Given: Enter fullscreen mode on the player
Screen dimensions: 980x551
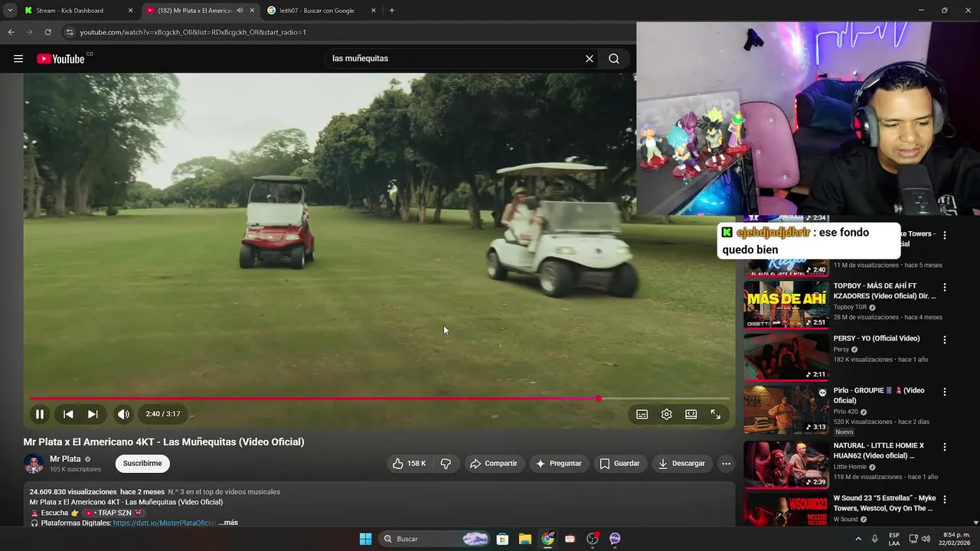Looking at the screenshot, I should click(716, 414).
